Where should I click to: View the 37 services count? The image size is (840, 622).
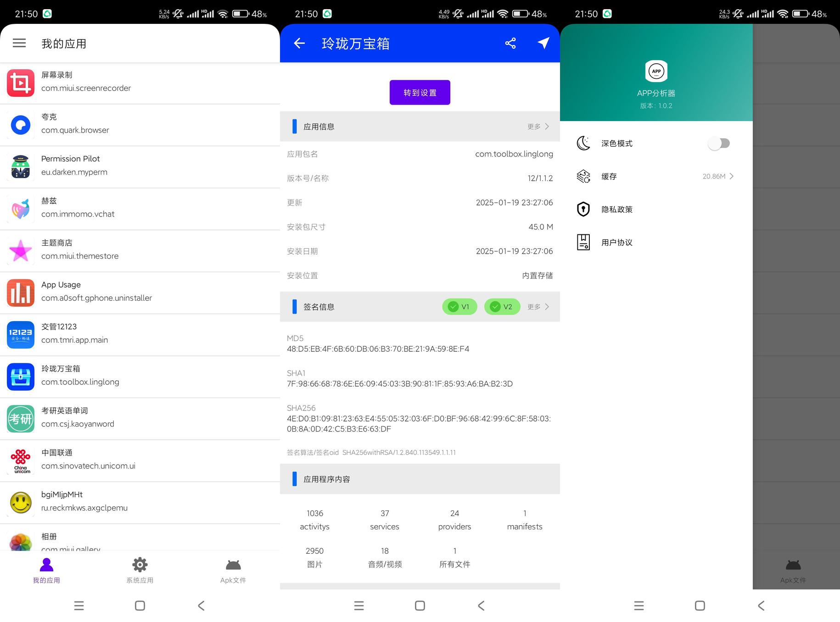[x=385, y=520]
